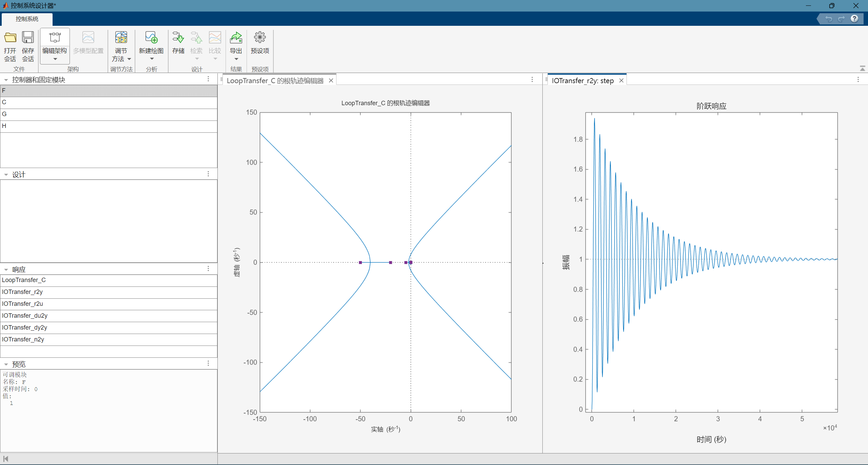Click the New Plot icon
868x465 pixels.
coord(151,38)
